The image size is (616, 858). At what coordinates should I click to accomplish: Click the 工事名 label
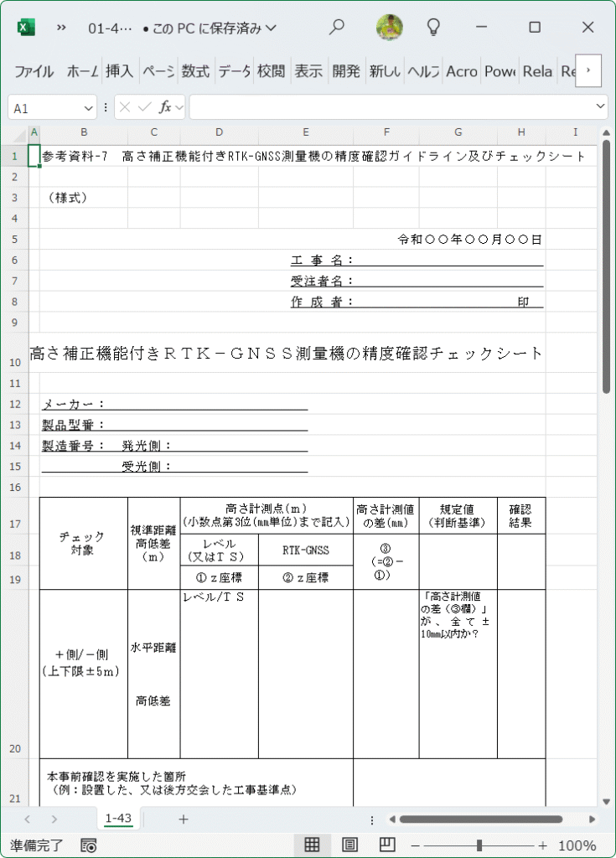[x=322, y=260]
